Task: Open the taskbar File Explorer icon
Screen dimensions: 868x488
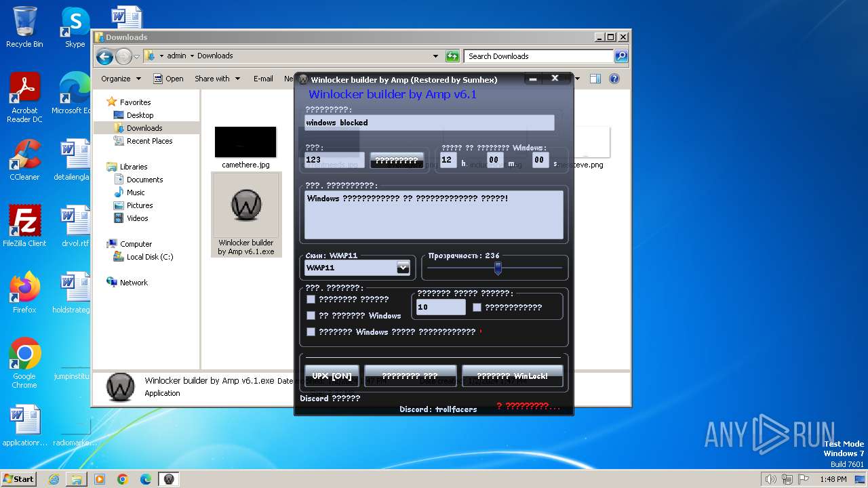Action: [77, 479]
